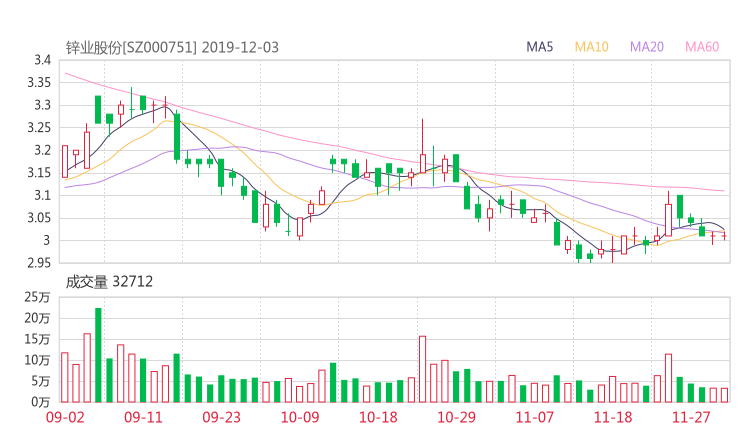
Task: Click the 3.15 price axis label
Action: [39, 173]
